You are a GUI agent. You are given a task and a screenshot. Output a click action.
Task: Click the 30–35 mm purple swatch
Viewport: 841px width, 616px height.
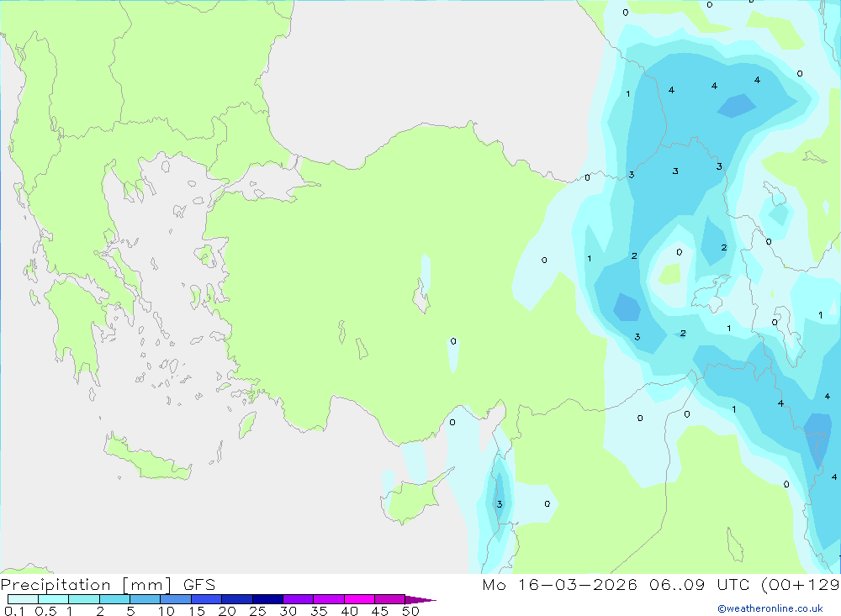pos(299,599)
